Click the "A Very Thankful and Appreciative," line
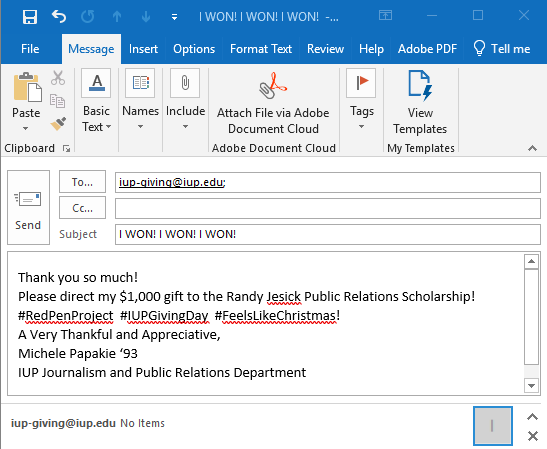 point(119,335)
